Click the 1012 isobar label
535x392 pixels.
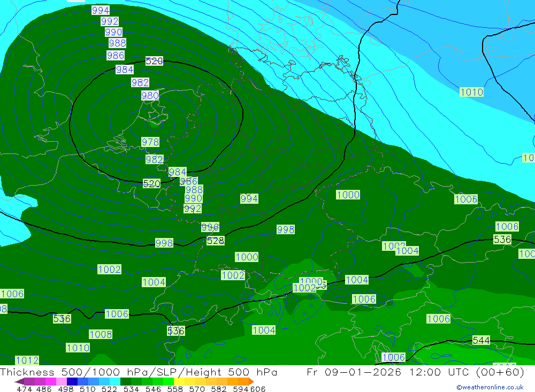(x=27, y=360)
